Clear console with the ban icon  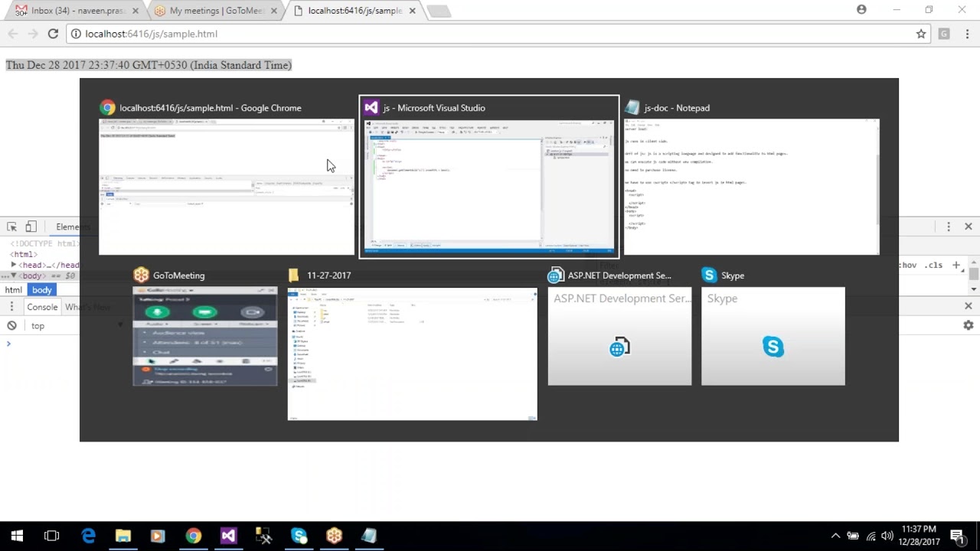[11, 326]
